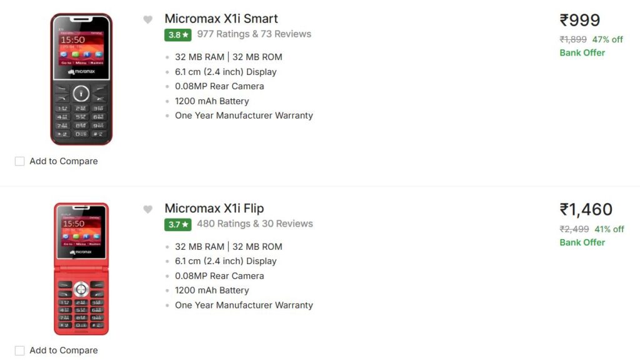Click Bank Offer under the ₹1,460 price
The image size is (640, 364).
click(582, 242)
